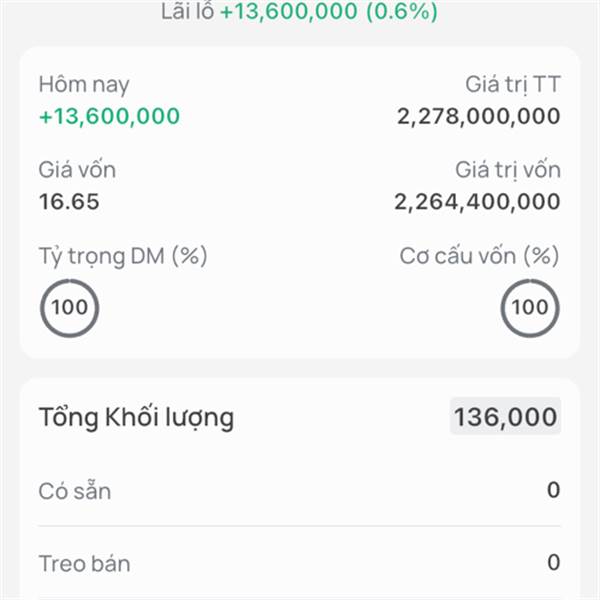Click the Giá trị TT label

(512, 85)
